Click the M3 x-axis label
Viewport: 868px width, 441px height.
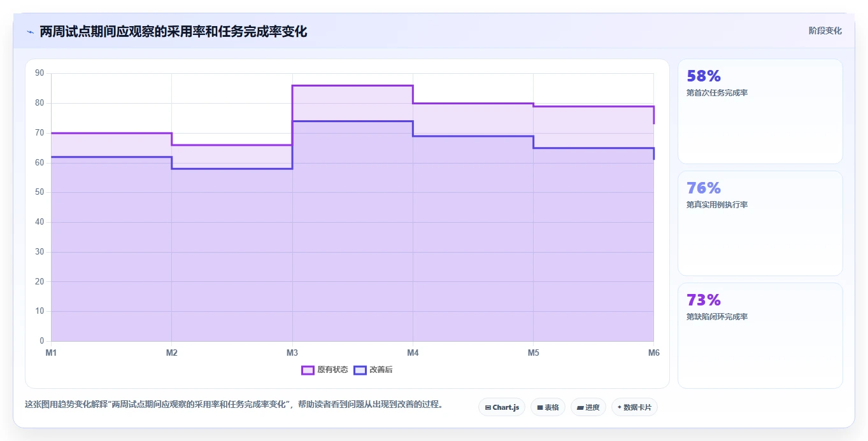[x=292, y=353]
